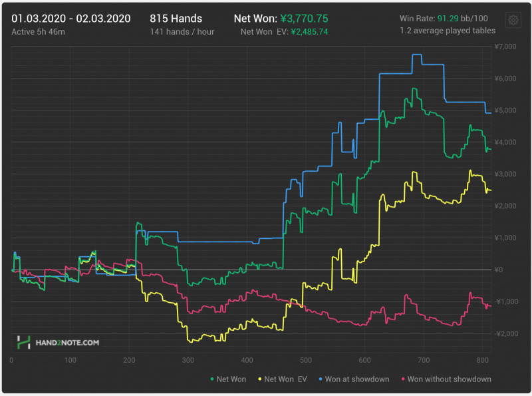The height and width of the screenshot is (396, 532).
Task: Click the Hand2Note H logo icon
Action: pos(25,343)
